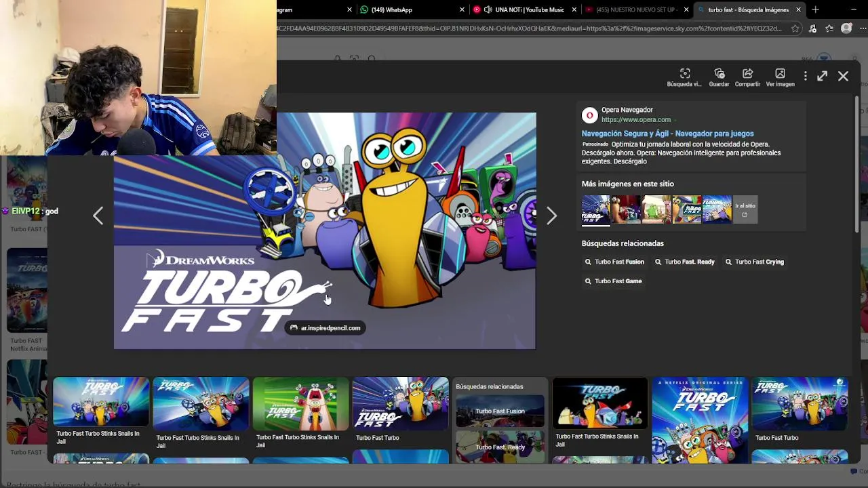Image resolution: width=868 pixels, height=488 pixels.
Task: Click the Ir al sitio button
Action: (745, 209)
